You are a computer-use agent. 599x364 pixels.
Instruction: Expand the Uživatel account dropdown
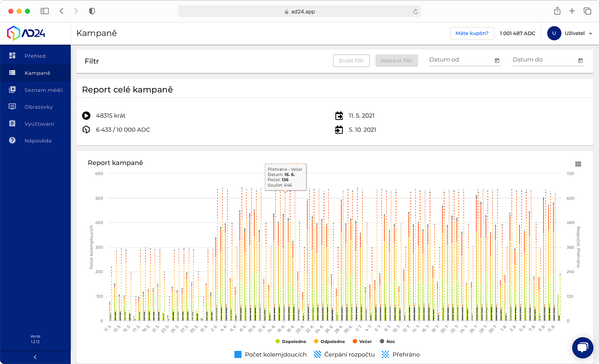(570, 33)
